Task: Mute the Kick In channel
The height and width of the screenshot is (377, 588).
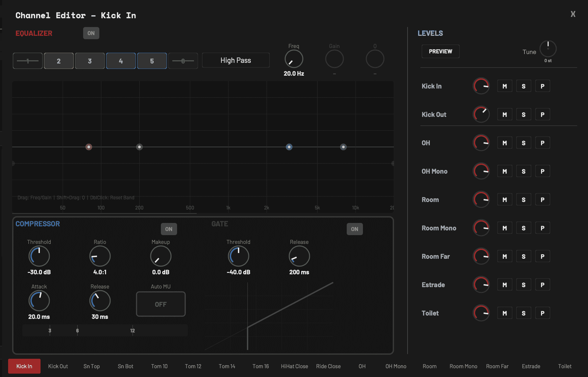Action: pos(505,86)
